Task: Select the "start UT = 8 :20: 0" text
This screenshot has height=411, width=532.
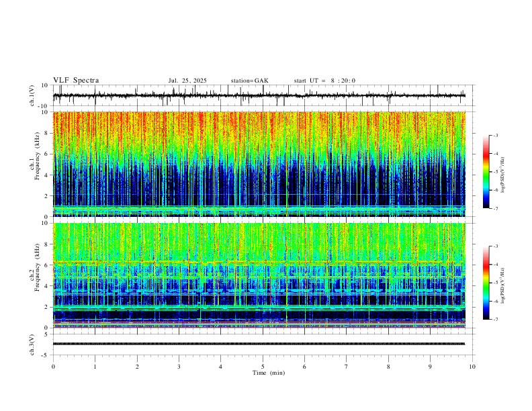Action: pyautogui.click(x=324, y=81)
